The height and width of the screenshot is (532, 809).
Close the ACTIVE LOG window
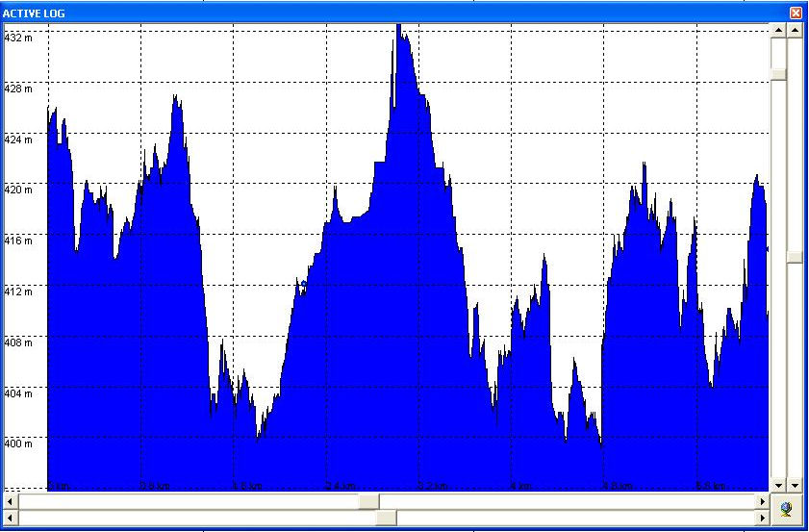(x=796, y=13)
